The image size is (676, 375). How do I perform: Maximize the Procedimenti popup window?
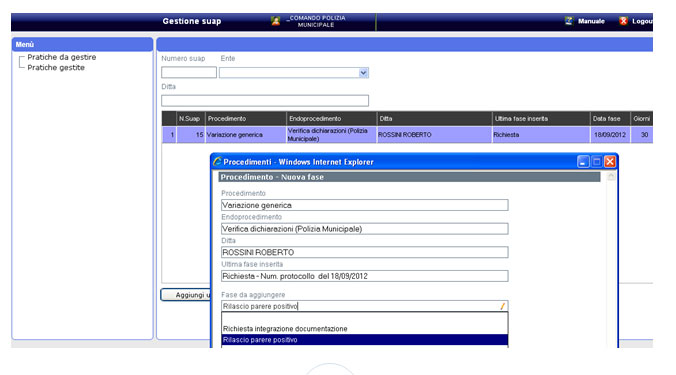(x=597, y=162)
